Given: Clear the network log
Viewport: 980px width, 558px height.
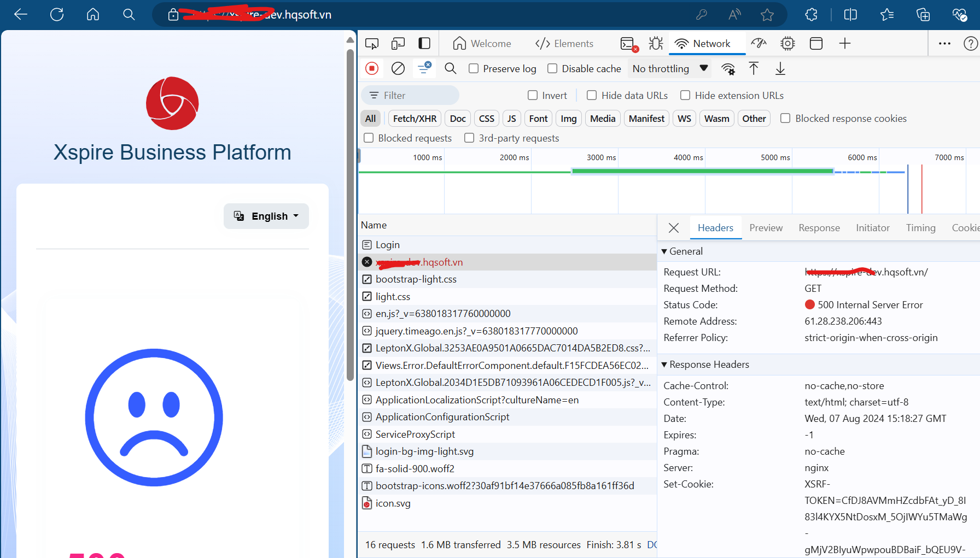Looking at the screenshot, I should 398,68.
